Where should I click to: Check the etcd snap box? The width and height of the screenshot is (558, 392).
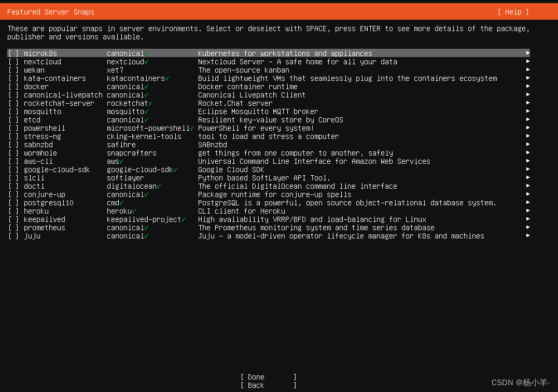(x=13, y=120)
